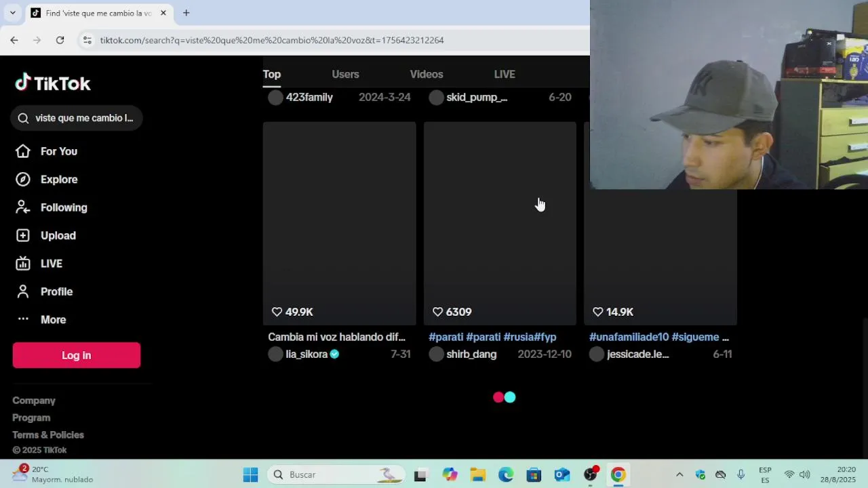
Task: Open Copilot from the taskbar
Action: coord(450,474)
